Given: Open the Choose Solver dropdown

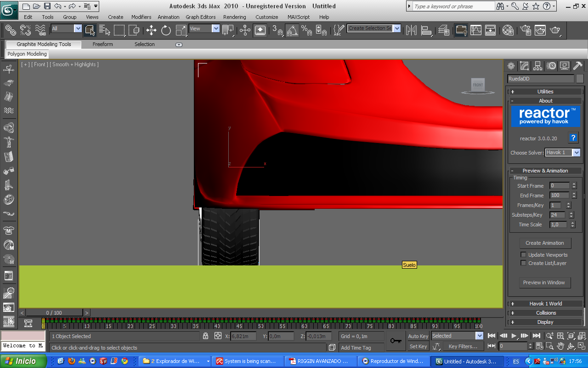Looking at the screenshot, I should click(562, 152).
